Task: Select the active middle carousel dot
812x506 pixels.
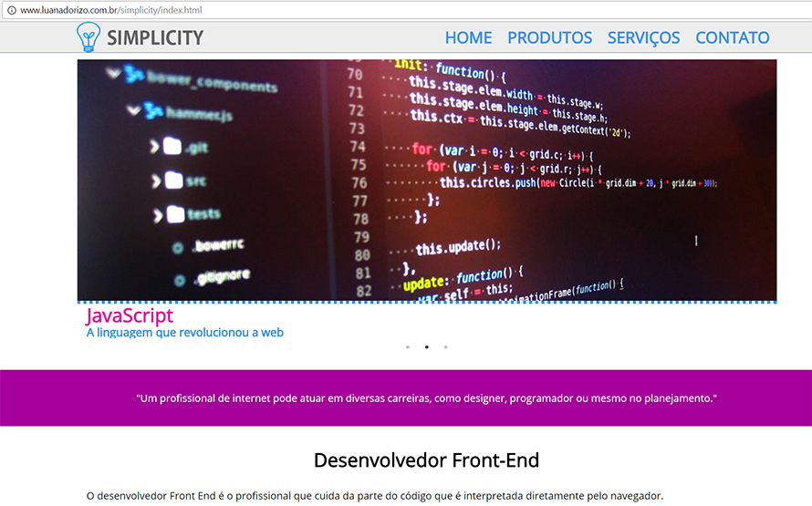Action: 426,347
